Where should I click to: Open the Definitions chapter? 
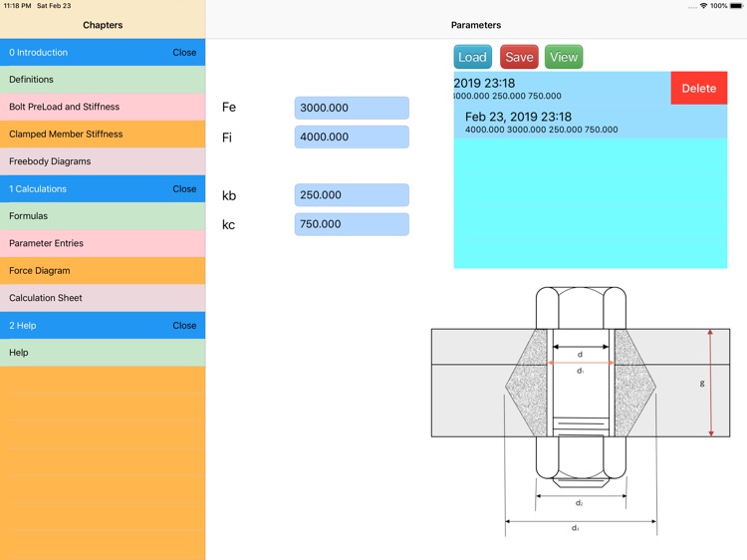click(103, 80)
